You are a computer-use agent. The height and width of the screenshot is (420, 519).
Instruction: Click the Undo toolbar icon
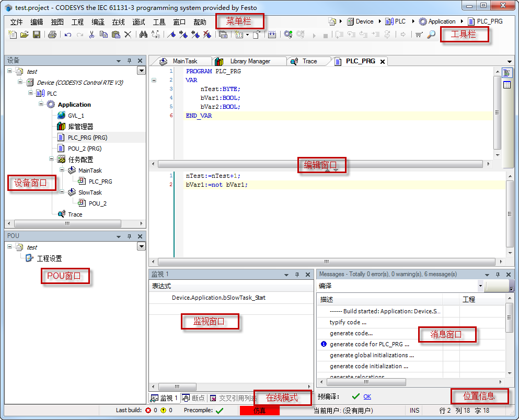click(67, 34)
